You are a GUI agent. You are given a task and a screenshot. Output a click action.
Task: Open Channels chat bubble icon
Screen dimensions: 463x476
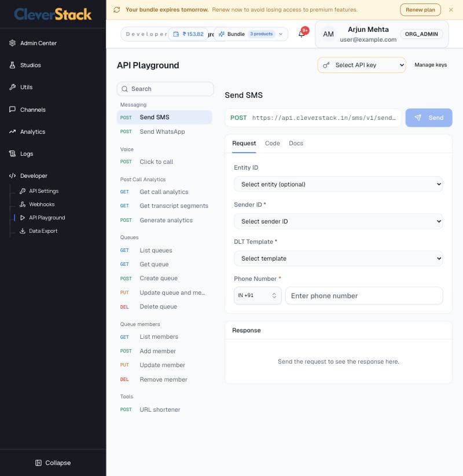(12, 109)
